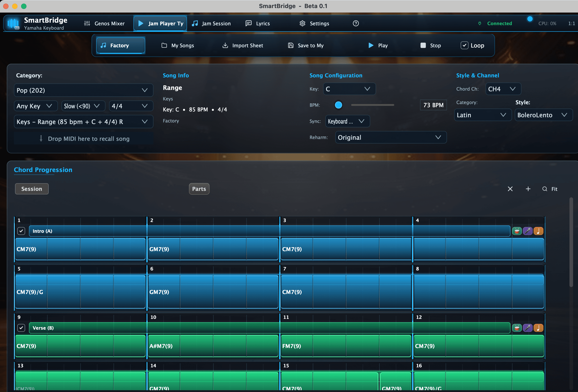Click the magnifier Fit zoom icon
Image resolution: width=578 pixels, height=392 pixels.
pyautogui.click(x=544, y=189)
